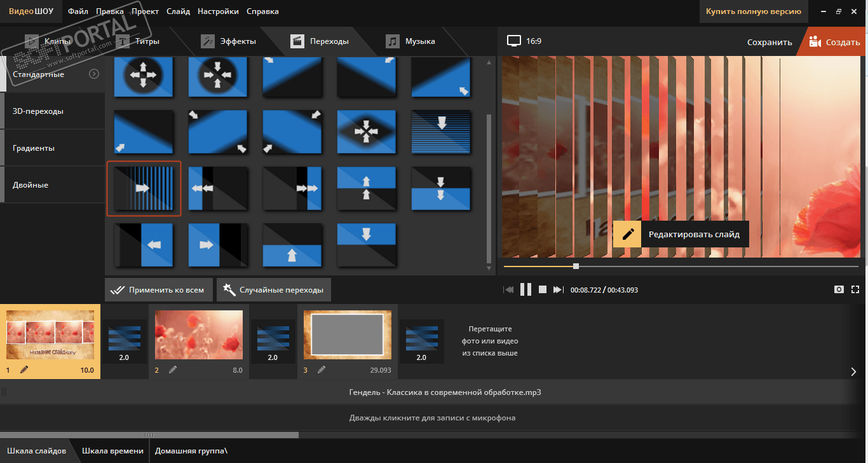Image resolution: width=868 pixels, height=463 pixels.
Task: Select the wipe-up arrow transition in last row
Action: 292,244
